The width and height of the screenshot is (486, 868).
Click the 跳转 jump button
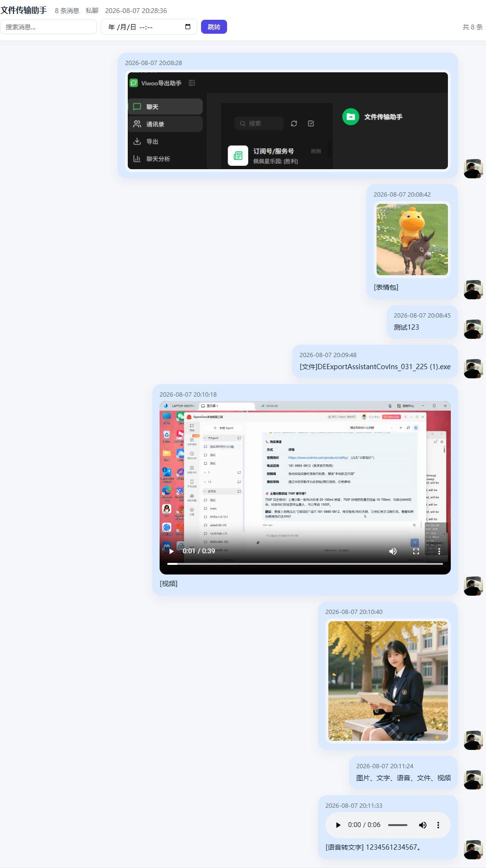pyautogui.click(x=214, y=27)
